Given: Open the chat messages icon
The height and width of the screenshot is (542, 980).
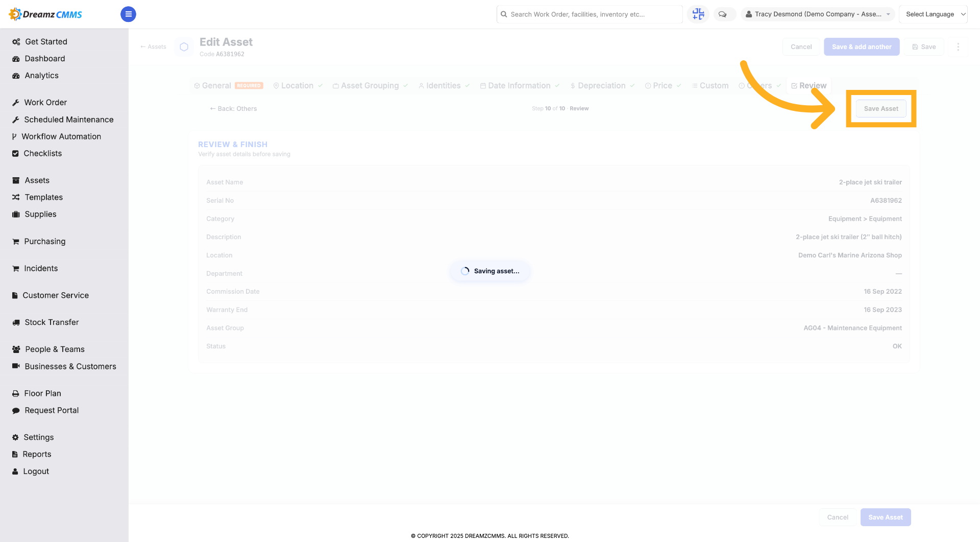Looking at the screenshot, I should [722, 14].
